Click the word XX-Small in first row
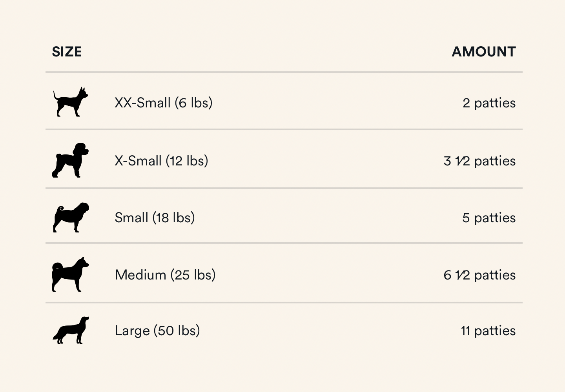Viewport: 565px width, 392px height. tap(143, 103)
